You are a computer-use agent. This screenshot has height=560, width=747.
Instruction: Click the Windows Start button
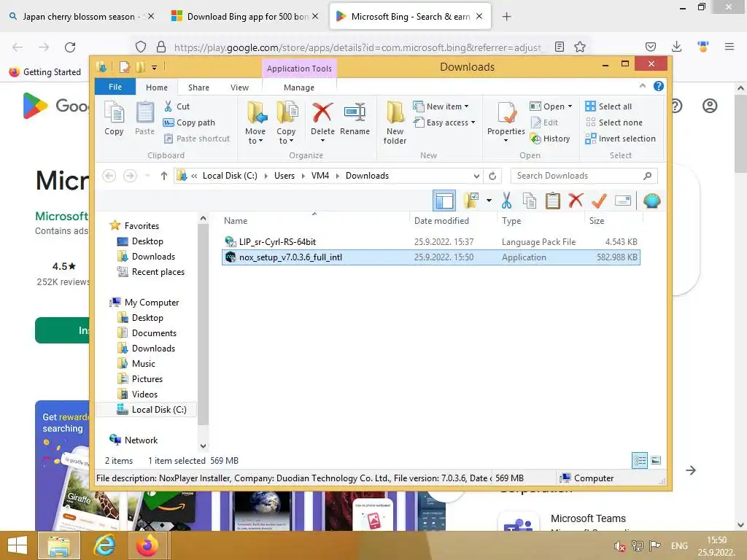point(18,545)
